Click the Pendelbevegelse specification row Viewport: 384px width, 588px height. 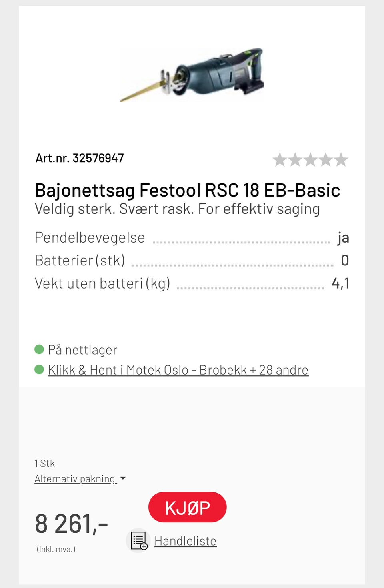tap(192, 238)
